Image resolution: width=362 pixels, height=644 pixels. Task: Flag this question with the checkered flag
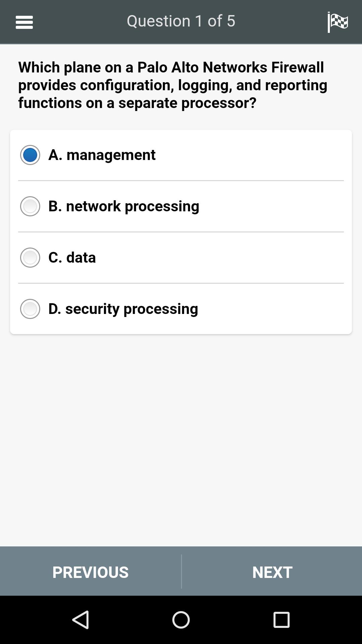338,22
